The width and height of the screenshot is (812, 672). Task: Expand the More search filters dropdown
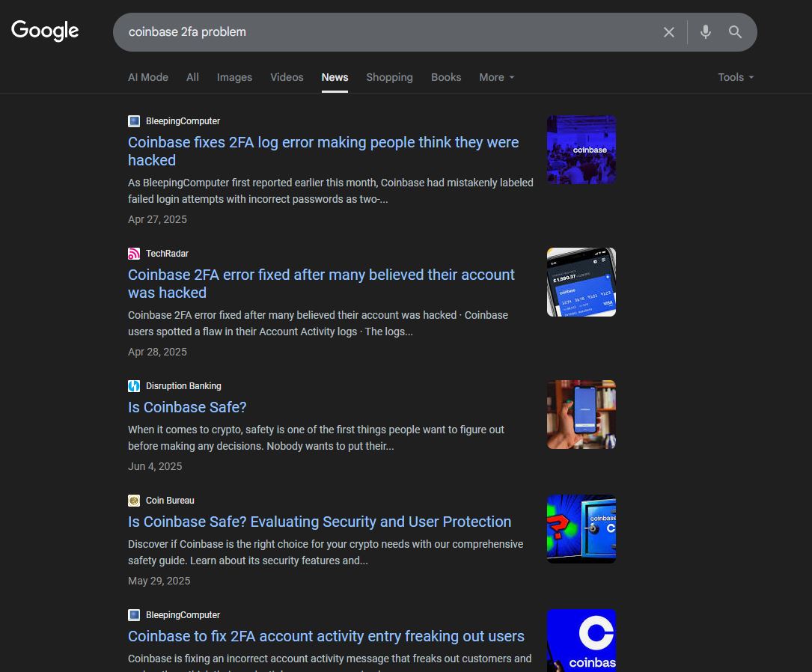click(x=496, y=77)
